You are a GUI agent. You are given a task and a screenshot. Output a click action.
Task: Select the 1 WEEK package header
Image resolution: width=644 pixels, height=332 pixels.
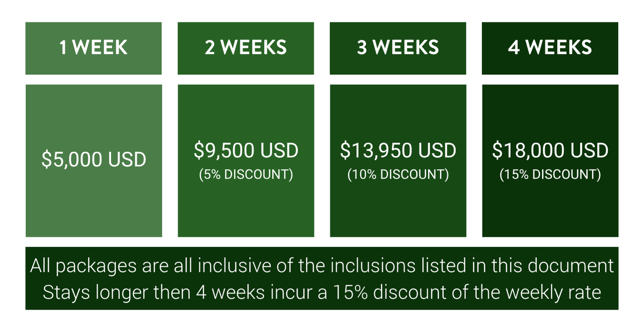pos(93,48)
